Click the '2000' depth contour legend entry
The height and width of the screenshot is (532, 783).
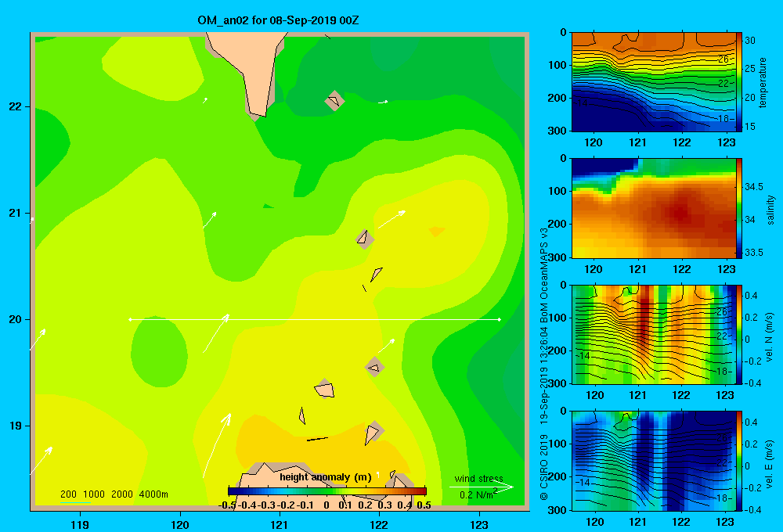coord(122,494)
